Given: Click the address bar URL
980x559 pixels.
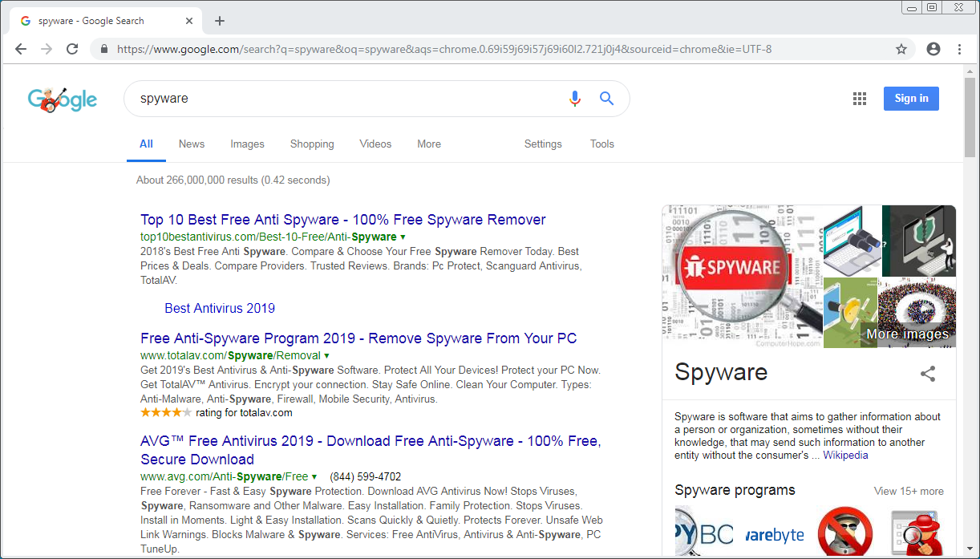Looking at the screenshot, I should [x=444, y=49].
